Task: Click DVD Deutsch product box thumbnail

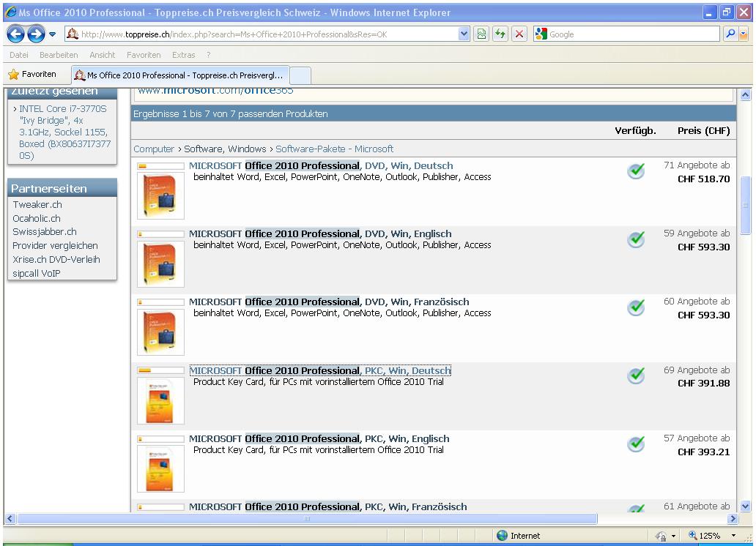Action: point(160,195)
